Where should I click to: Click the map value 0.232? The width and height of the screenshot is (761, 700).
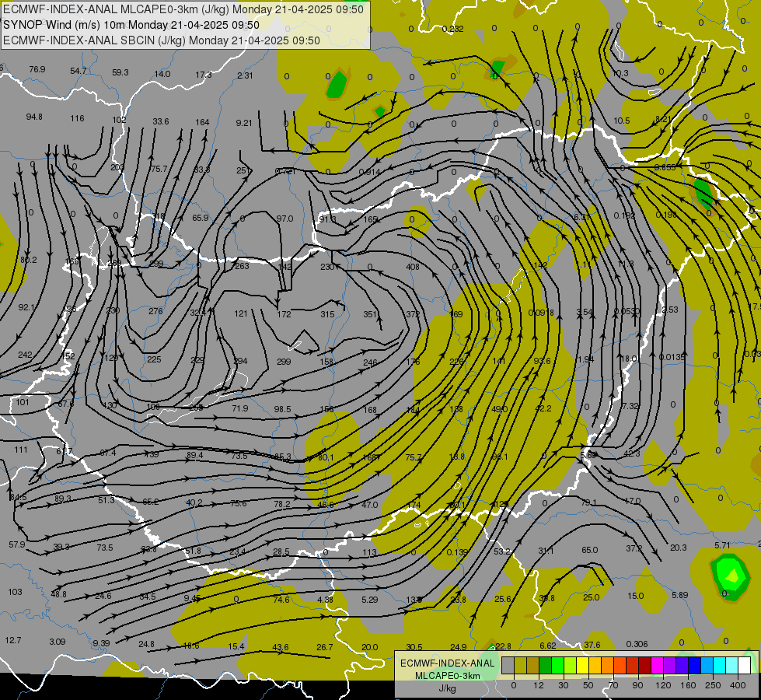(x=453, y=29)
